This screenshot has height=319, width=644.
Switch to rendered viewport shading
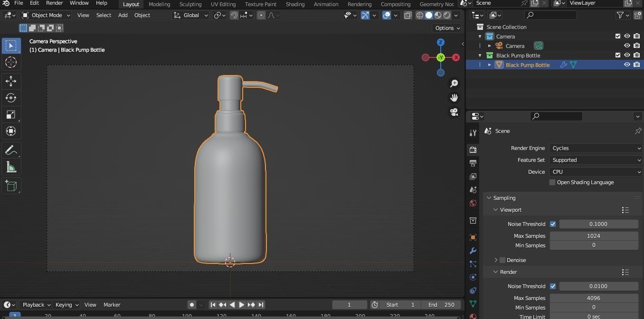click(x=447, y=15)
